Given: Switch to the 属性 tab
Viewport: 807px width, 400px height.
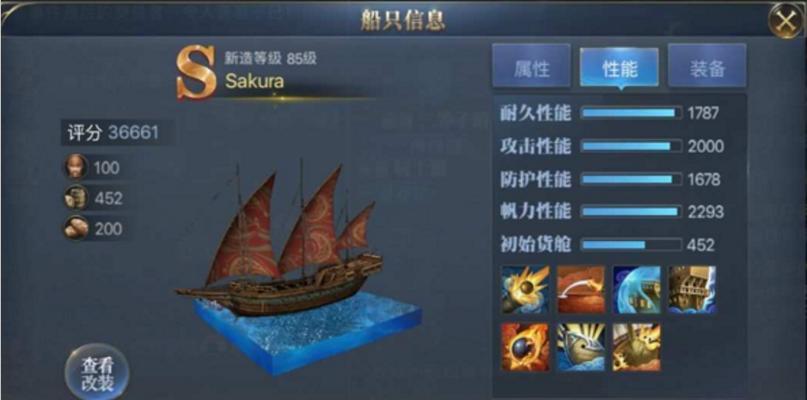Looking at the screenshot, I should click(x=532, y=66).
